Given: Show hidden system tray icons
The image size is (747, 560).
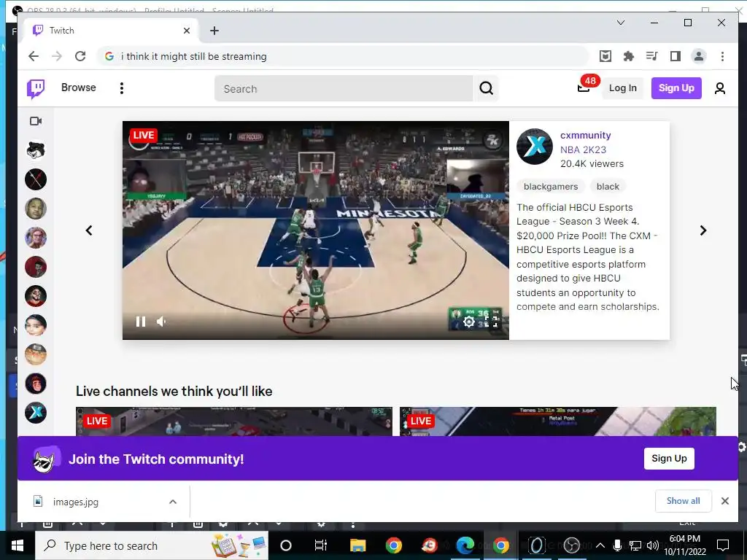Looking at the screenshot, I should click(600, 545).
